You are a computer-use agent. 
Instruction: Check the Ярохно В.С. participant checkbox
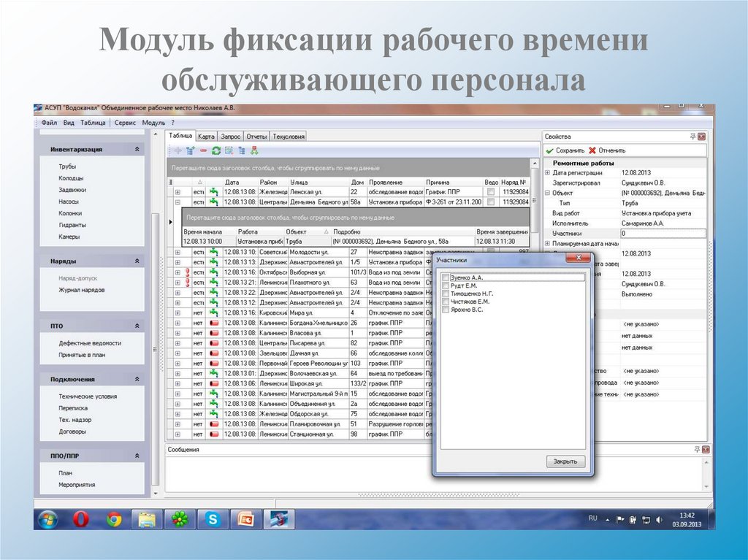[x=446, y=310]
